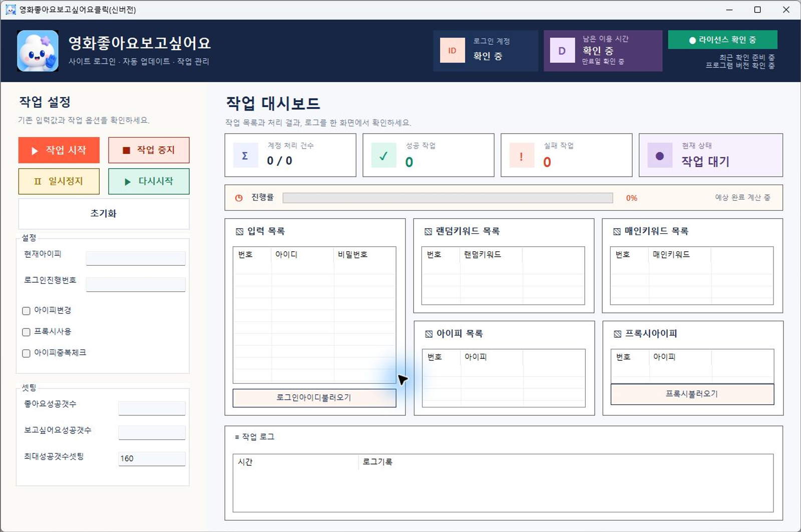Viewport: 801px width, 532px height.
Task: Click the 최근 확인 준비 중 text
Action: (747, 58)
